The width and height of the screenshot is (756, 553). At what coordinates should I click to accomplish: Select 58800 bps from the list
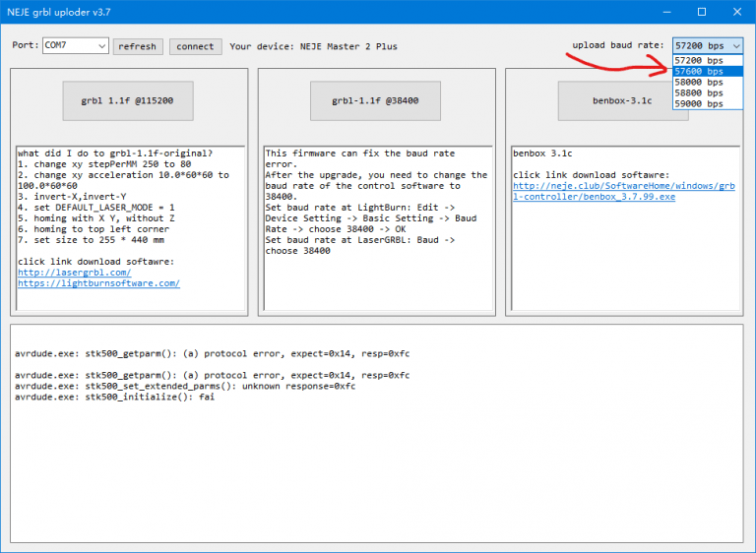click(x=708, y=93)
